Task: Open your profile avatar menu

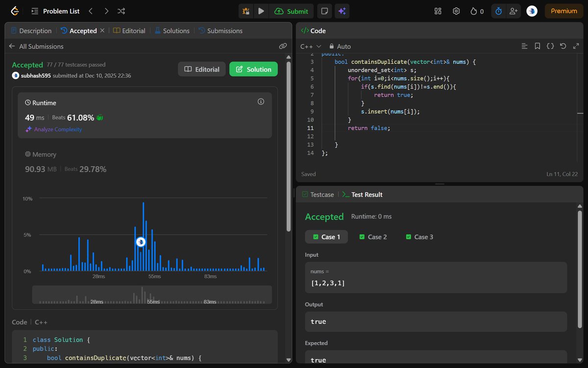Action: pyautogui.click(x=532, y=11)
